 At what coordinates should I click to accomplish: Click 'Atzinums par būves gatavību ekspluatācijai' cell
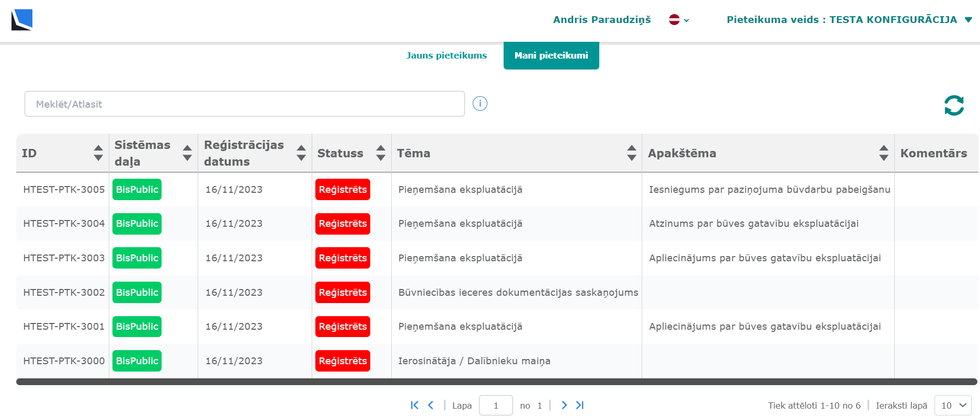[754, 224]
